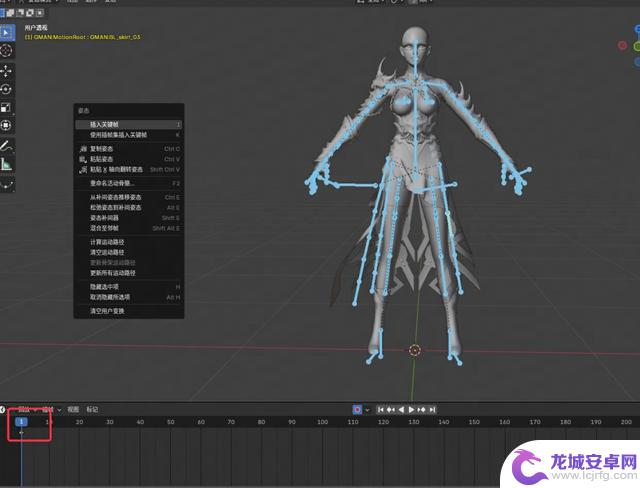This screenshot has width=640, height=488.
Task: Open the timeline 标记 menu
Action: (x=92, y=409)
